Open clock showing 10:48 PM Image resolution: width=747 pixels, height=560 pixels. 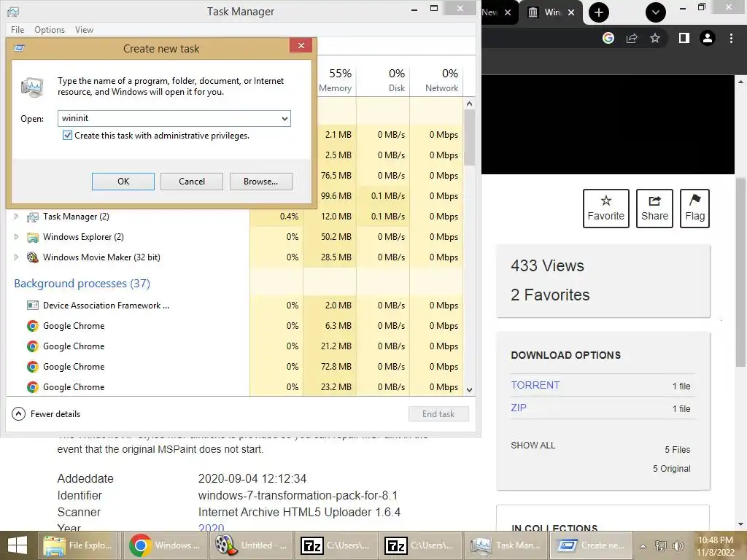(x=716, y=545)
